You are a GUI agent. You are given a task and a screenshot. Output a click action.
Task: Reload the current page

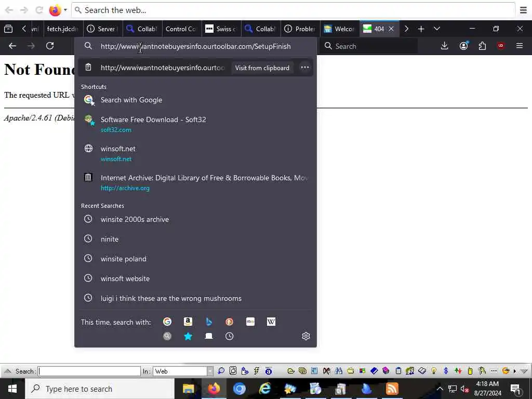point(50,46)
